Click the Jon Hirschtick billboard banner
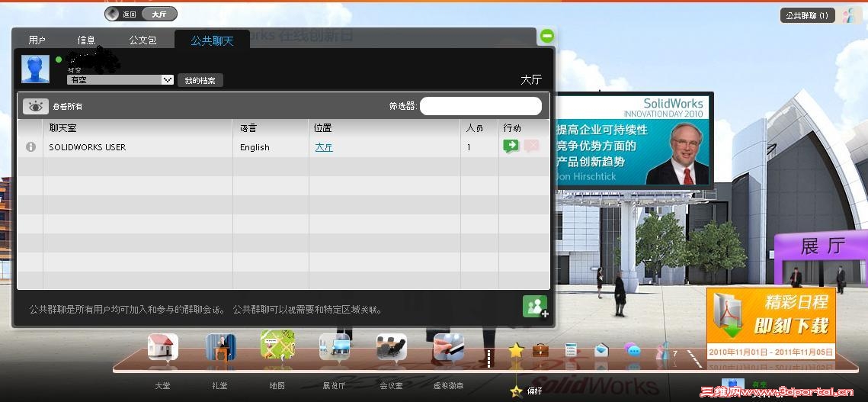Image resolution: width=868 pixels, height=402 pixels. (633, 140)
